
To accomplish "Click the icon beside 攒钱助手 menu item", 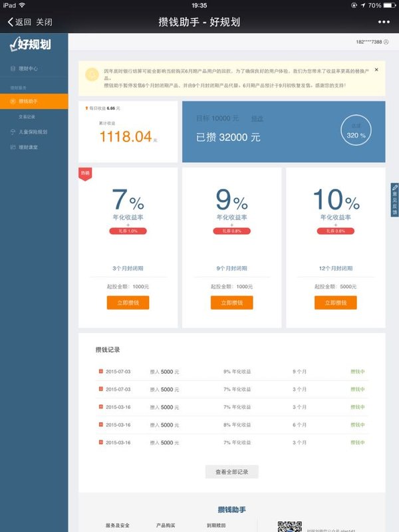I will (13, 101).
